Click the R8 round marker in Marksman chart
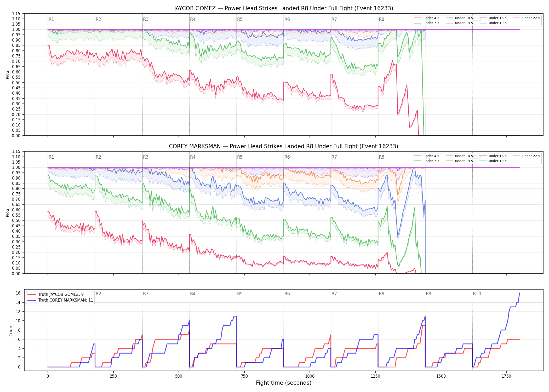Viewport: 549px width, 392px height. tap(381, 157)
